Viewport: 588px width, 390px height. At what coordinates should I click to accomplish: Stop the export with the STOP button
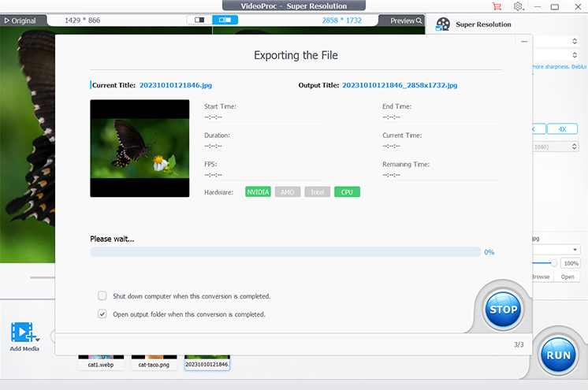(x=503, y=310)
